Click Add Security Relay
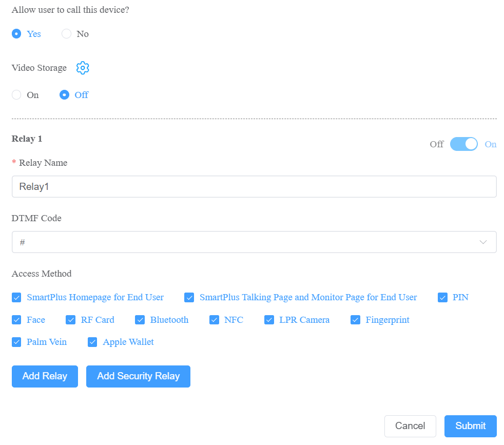The width and height of the screenshot is (504, 445). coord(138,376)
